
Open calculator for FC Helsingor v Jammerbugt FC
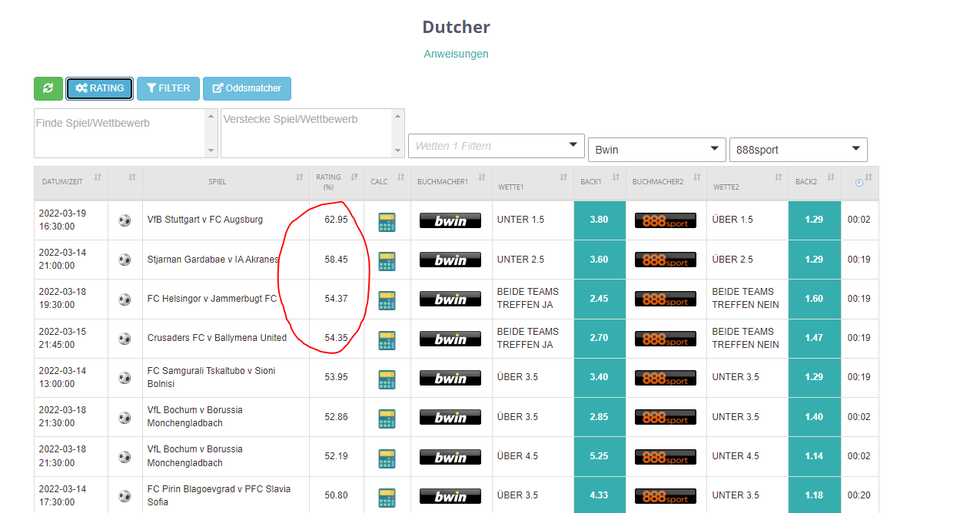click(387, 300)
